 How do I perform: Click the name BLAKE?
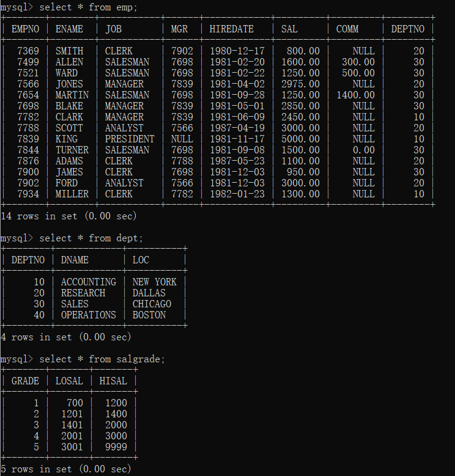(69, 106)
